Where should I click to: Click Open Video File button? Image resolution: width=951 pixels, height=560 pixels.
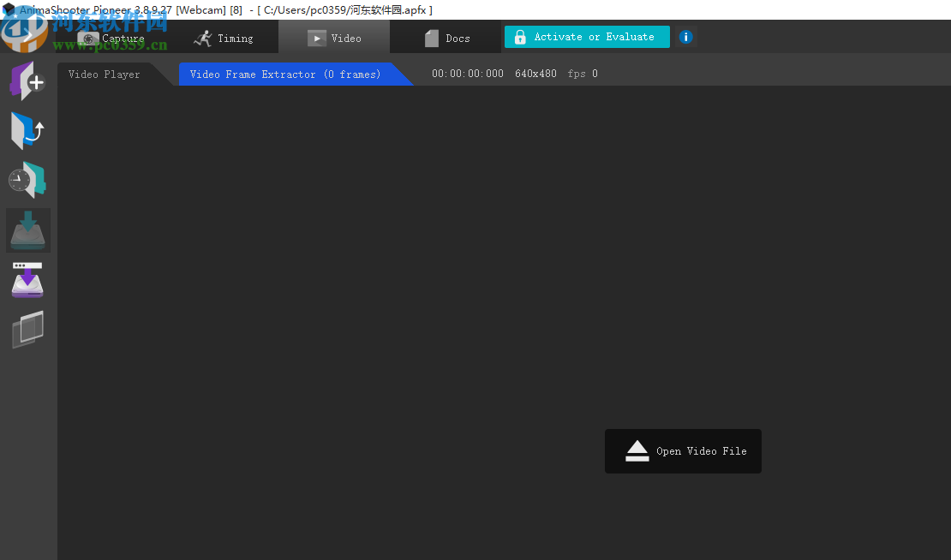pos(683,451)
